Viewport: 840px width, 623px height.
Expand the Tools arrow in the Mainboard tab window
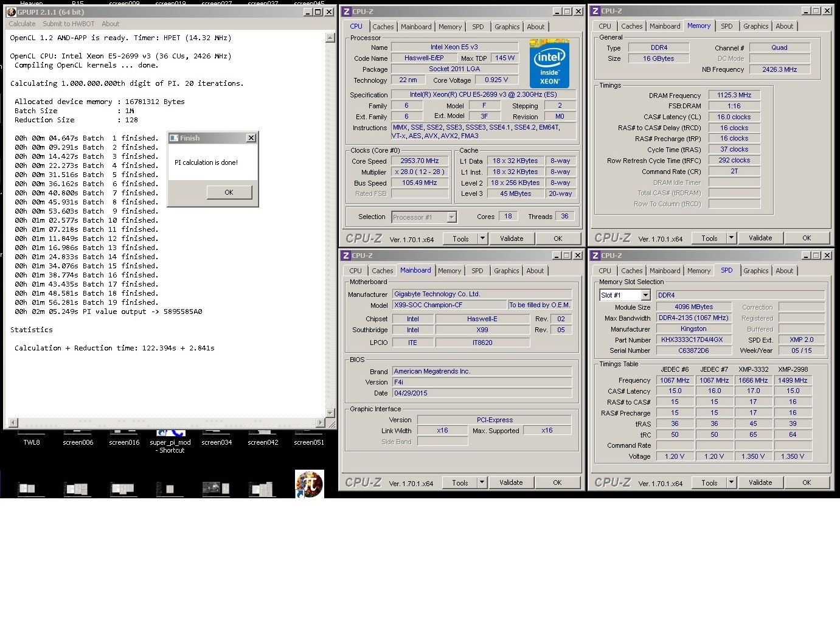pyautogui.click(x=482, y=482)
